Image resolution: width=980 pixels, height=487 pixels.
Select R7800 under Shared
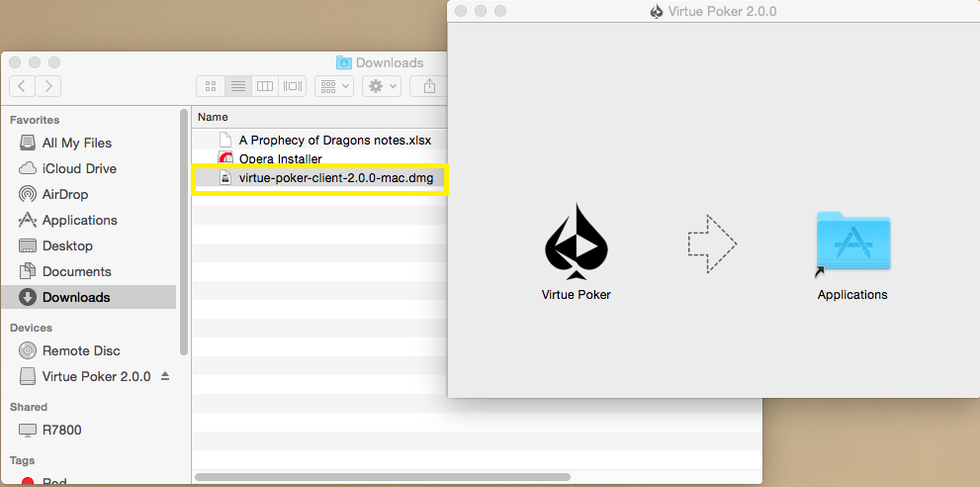click(x=62, y=431)
